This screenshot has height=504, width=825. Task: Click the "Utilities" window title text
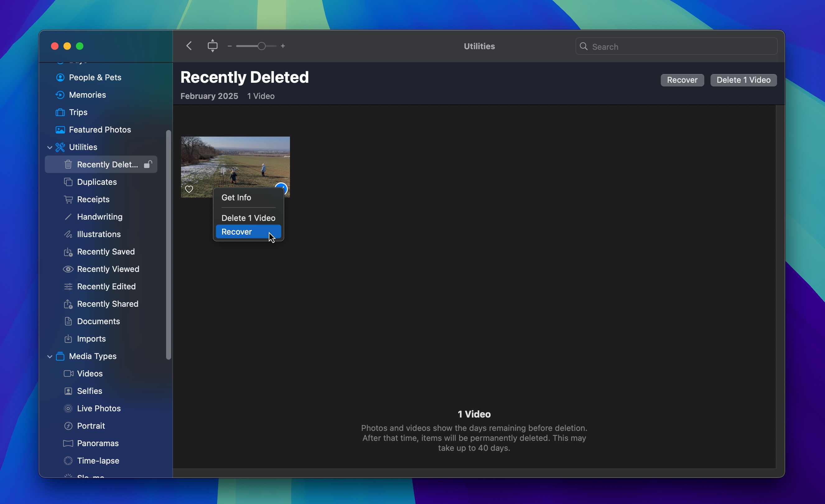coord(479,46)
